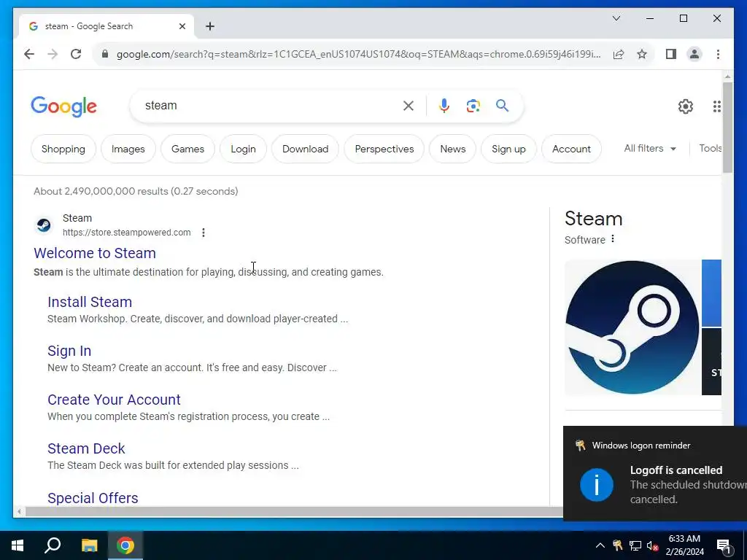Expand the All filters dropdown
The image size is (747, 560).
click(x=650, y=149)
